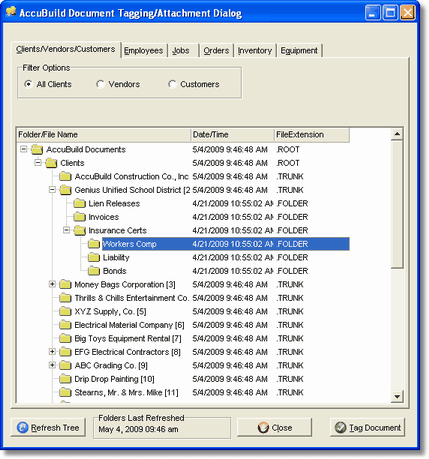Click the Liability folder icon
The height and width of the screenshot is (459, 429).
click(x=94, y=258)
